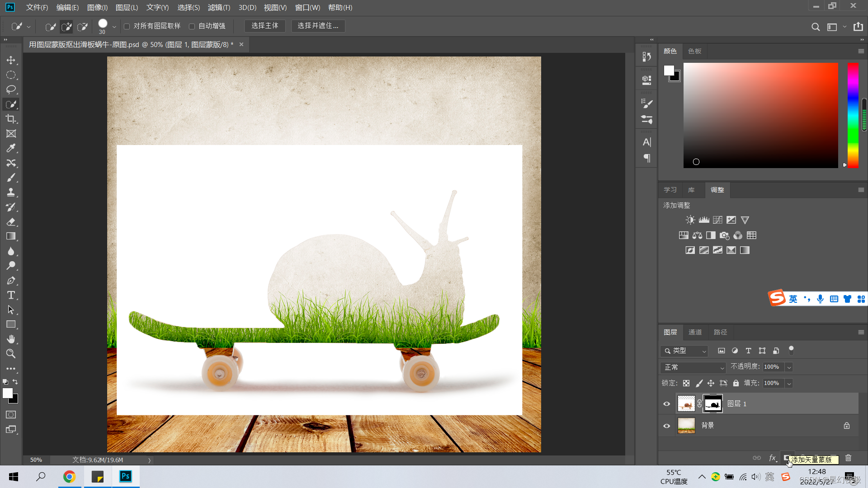Switch to the 通道 tab
This screenshot has height=488, width=868.
pyautogui.click(x=695, y=332)
